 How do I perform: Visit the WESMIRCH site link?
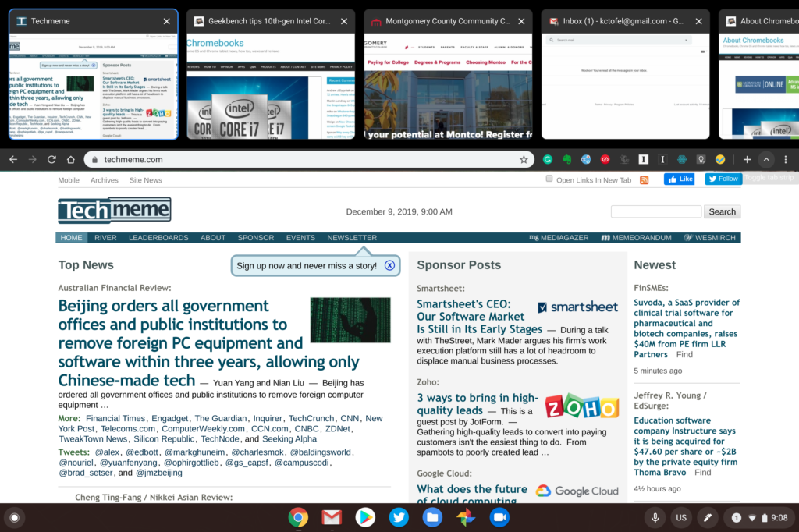(710, 238)
